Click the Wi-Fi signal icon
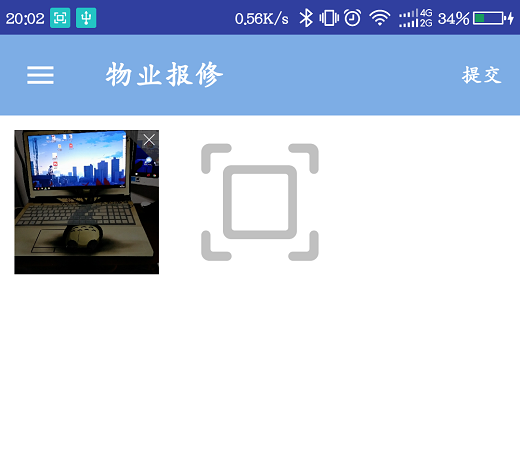 point(380,18)
